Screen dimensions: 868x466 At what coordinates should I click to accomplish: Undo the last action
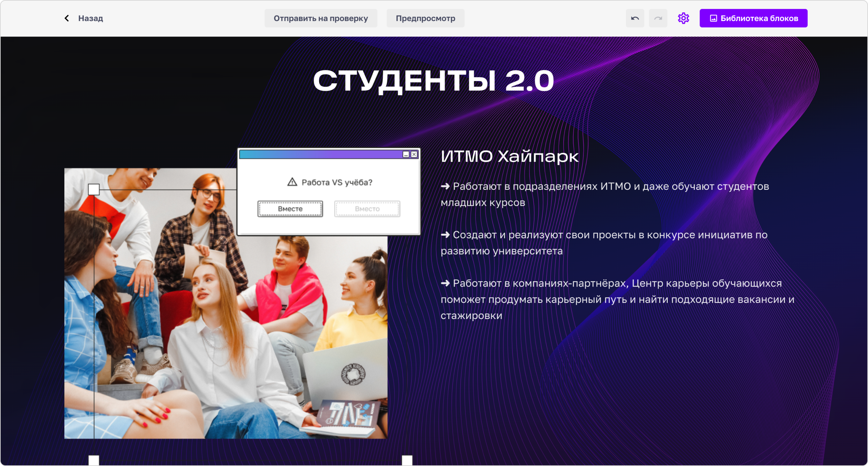coord(635,18)
